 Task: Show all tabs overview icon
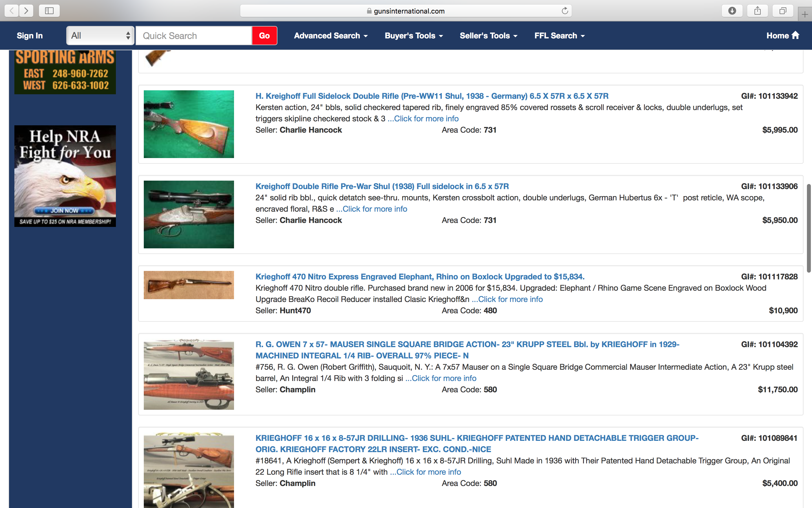(x=782, y=11)
